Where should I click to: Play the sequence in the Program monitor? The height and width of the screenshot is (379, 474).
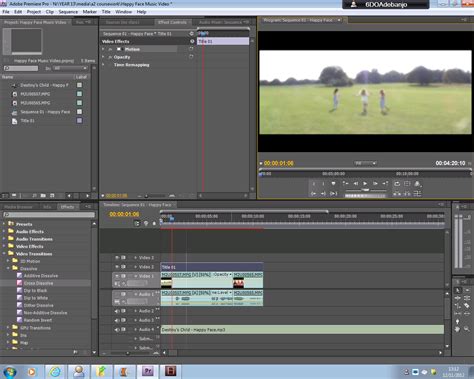(x=365, y=183)
